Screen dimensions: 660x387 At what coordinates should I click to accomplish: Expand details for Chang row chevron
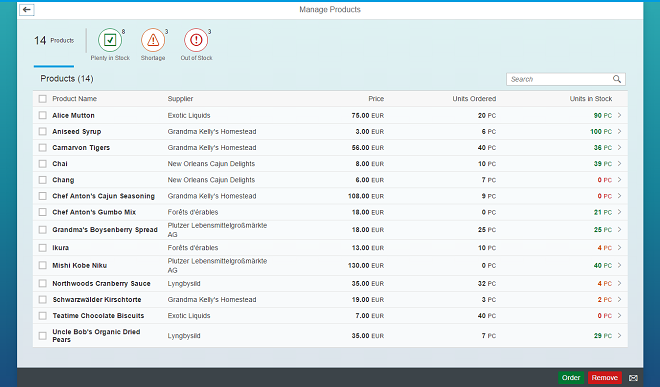click(x=620, y=179)
